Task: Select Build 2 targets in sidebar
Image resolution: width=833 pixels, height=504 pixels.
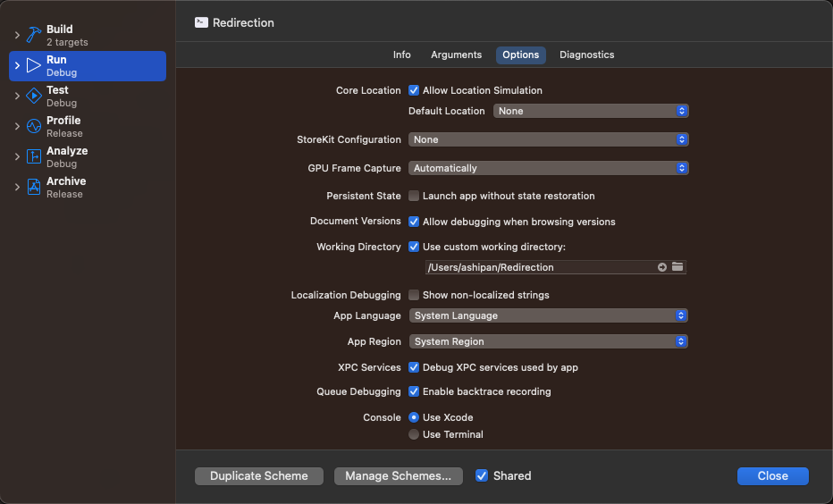Action: point(88,35)
